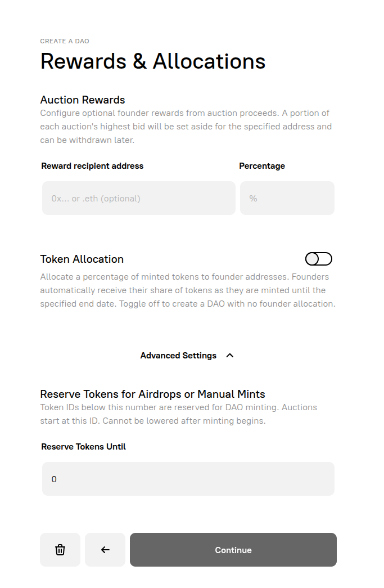Hide the Reserve Tokens settings via Advanced Settings

pyautogui.click(x=229, y=355)
